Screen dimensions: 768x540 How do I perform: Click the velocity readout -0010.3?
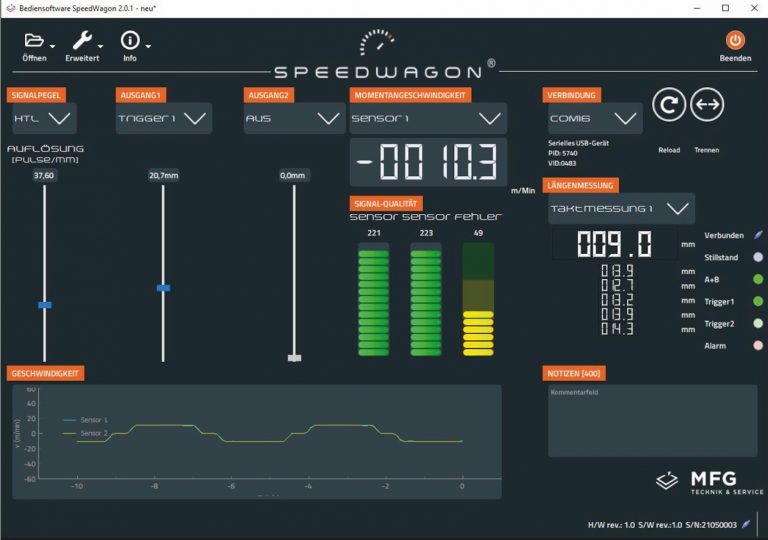(x=428, y=162)
